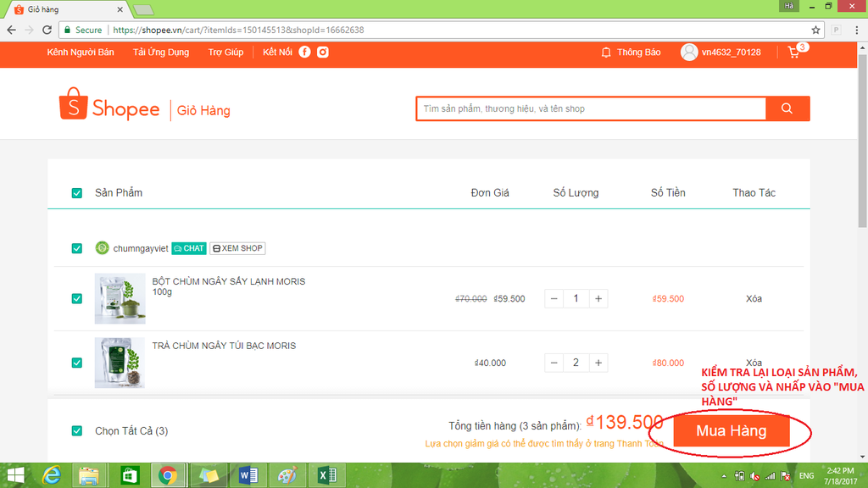Open the Facebook icon next to Kết Nối
Image resolution: width=868 pixels, height=488 pixels.
[304, 52]
